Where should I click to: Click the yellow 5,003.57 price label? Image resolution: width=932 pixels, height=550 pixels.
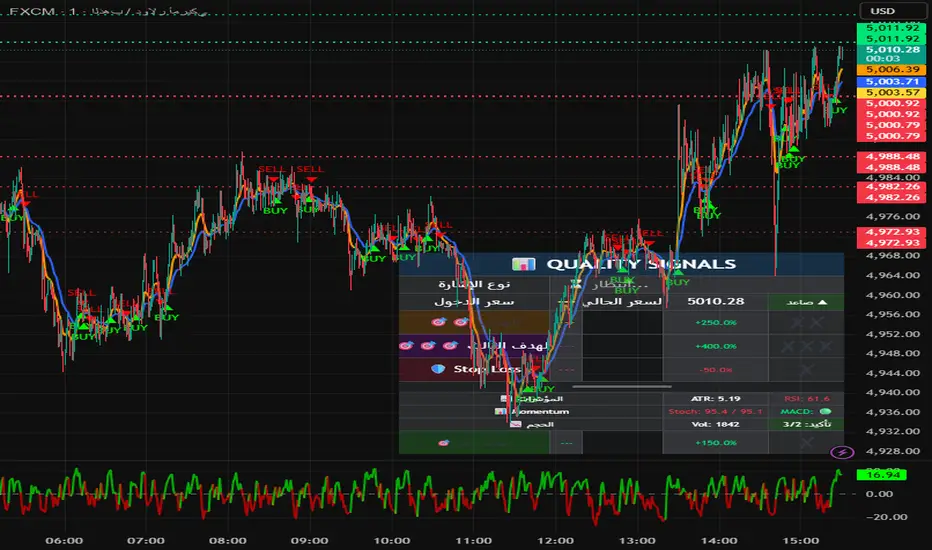(x=890, y=92)
